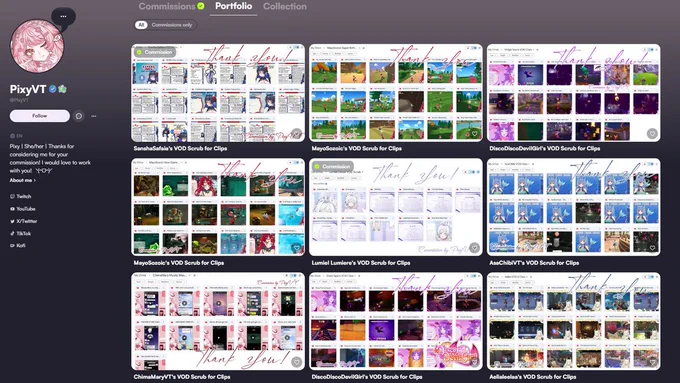
Task: Open the TikTok link
Action: (x=20, y=233)
